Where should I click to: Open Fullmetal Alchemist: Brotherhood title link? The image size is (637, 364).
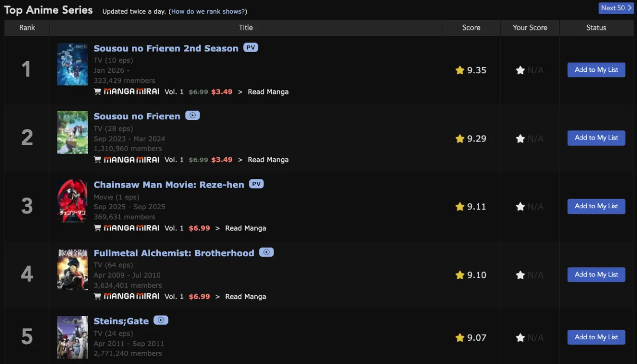coord(173,253)
